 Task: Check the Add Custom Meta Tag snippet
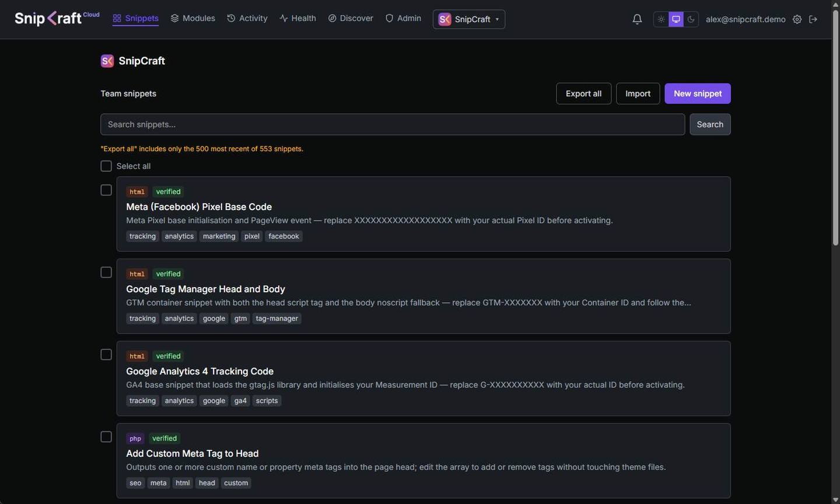click(x=106, y=437)
